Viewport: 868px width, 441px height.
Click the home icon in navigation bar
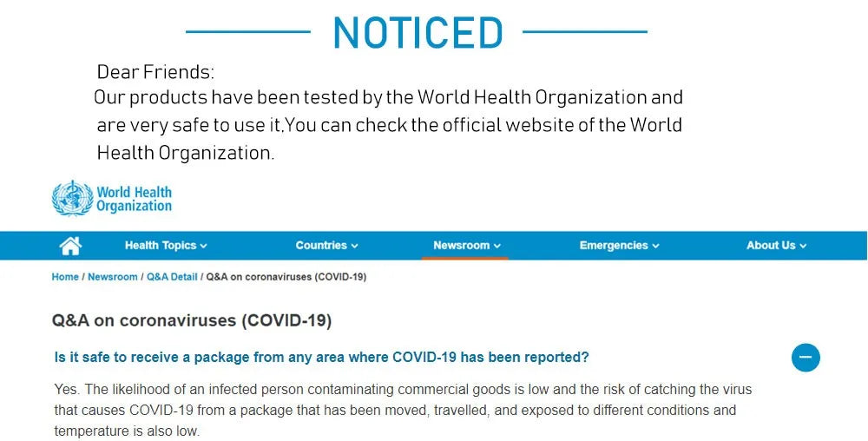click(70, 246)
